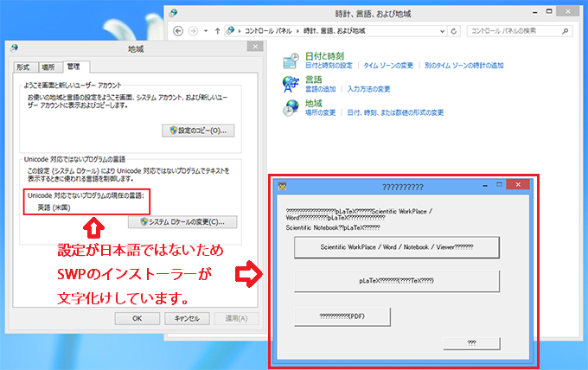Open 日付と時刻の設定 link

point(329,66)
